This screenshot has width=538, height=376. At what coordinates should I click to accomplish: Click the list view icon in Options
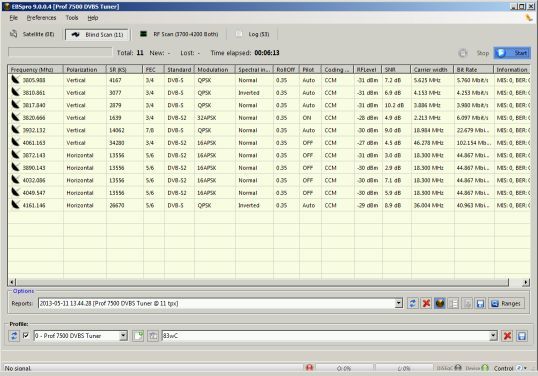coord(453,303)
